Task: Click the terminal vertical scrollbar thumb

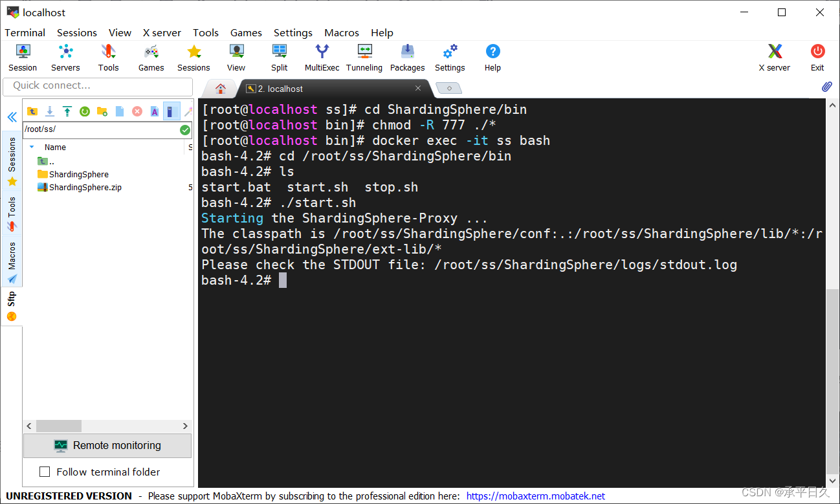Action: 833,382
